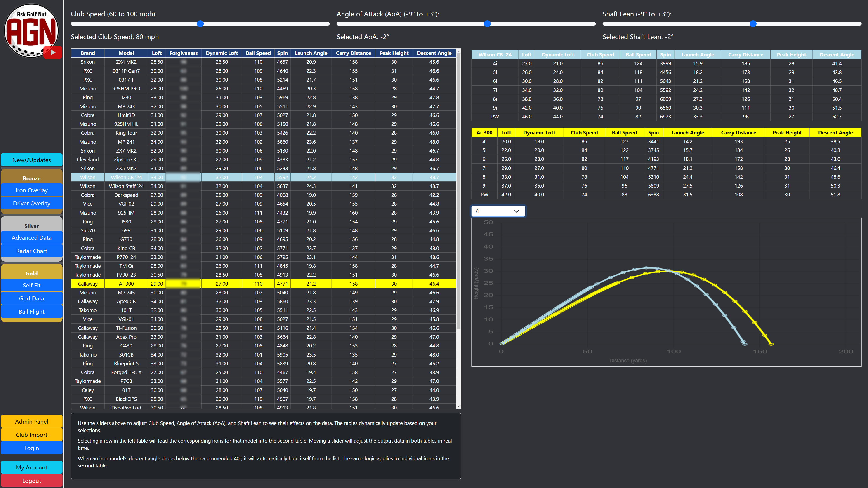Screen dimensions: 868x488
Task: Click the Angle of Attack slider handle
Action: pos(487,23)
